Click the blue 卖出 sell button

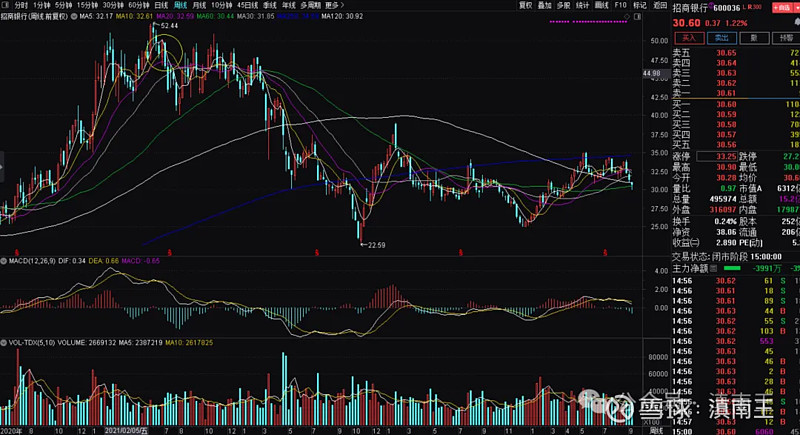tap(722, 38)
